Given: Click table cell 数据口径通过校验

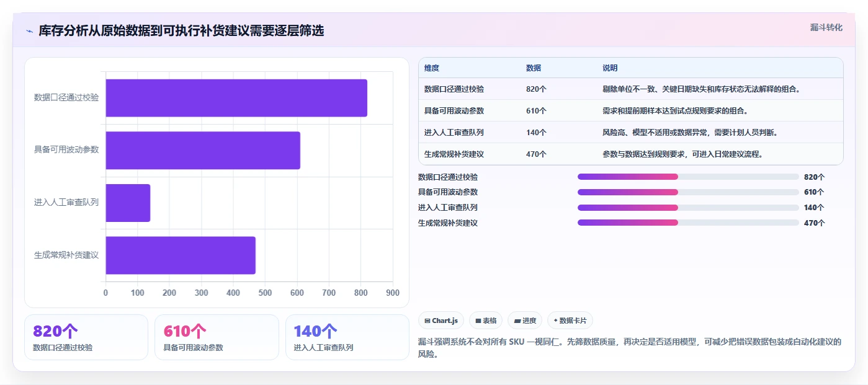Looking at the screenshot, I should pos(454,89).
